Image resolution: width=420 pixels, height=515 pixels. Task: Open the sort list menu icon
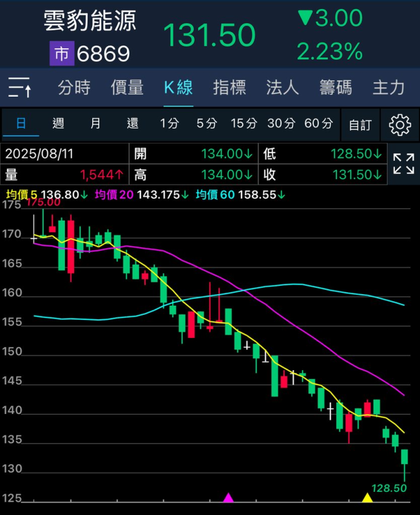(x=20, y=87)
